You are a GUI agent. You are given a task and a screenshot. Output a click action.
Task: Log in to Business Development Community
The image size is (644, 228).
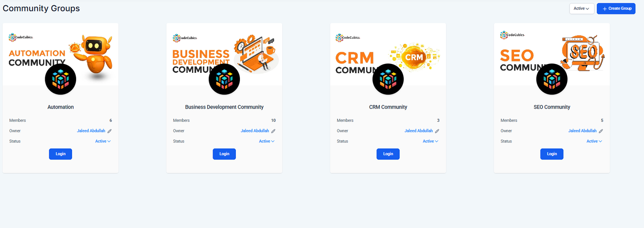224,154
